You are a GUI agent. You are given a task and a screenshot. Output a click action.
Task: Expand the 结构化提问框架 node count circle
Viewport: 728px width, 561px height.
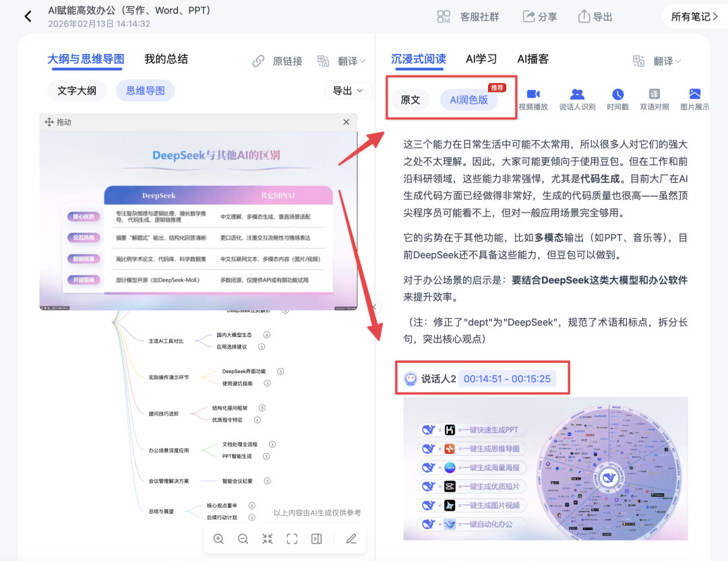tap(262, 408)
